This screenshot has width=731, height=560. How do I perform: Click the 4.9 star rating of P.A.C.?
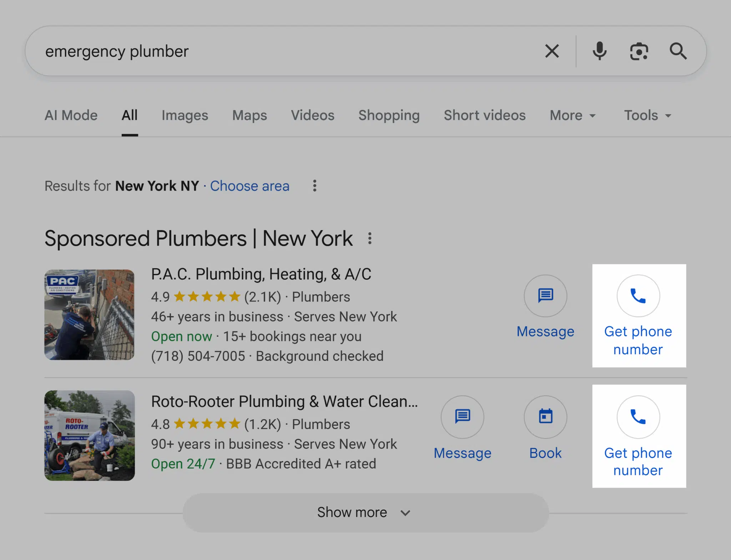click(196, 297)
